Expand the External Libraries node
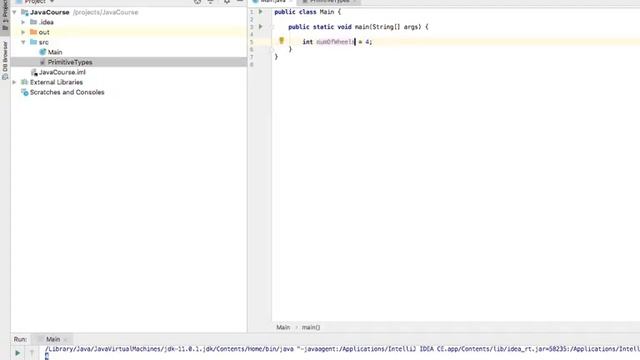 click(15, 82)
